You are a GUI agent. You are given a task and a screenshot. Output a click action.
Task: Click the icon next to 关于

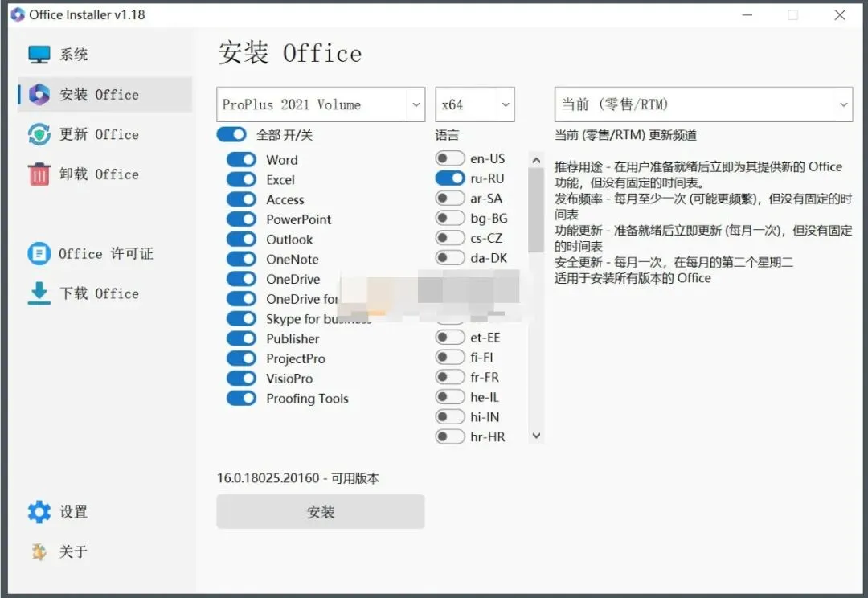coord(39,551)
